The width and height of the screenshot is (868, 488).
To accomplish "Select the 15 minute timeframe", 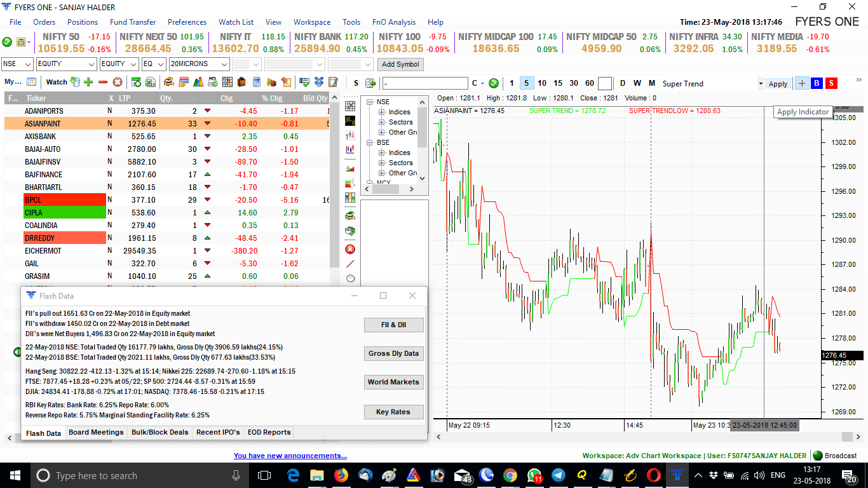I will coord(558,83).
